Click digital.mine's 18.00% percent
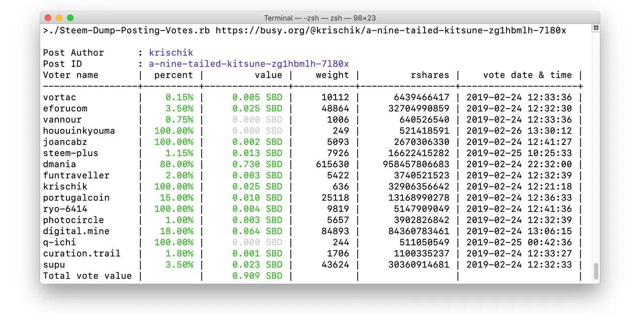644x335 pixels. click(x=177, y=231)
